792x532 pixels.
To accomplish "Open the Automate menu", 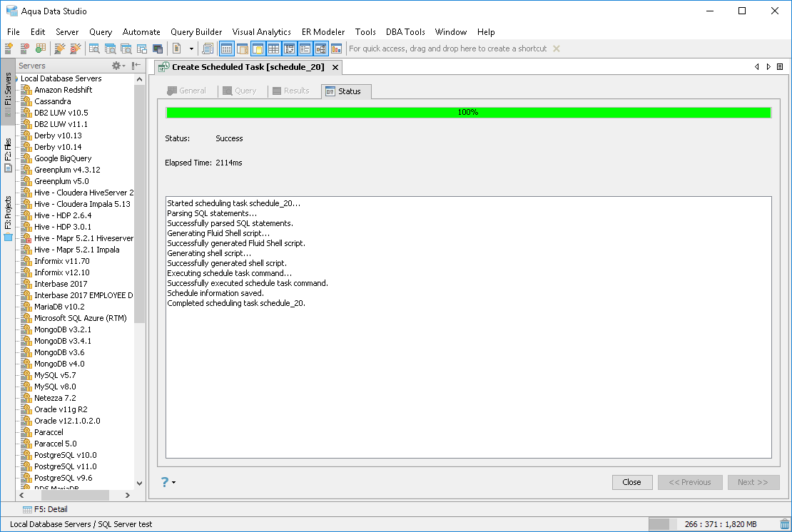I will click(141, 32).
